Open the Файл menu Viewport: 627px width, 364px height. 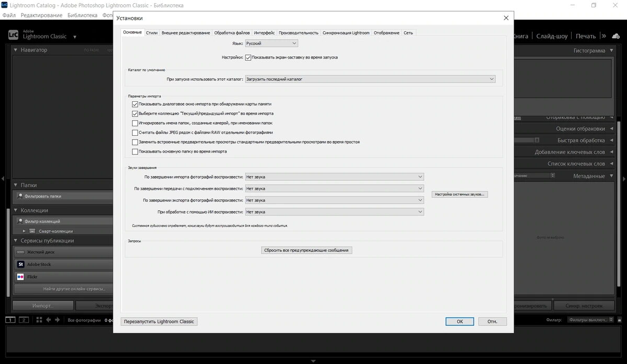tap(9, 15)
